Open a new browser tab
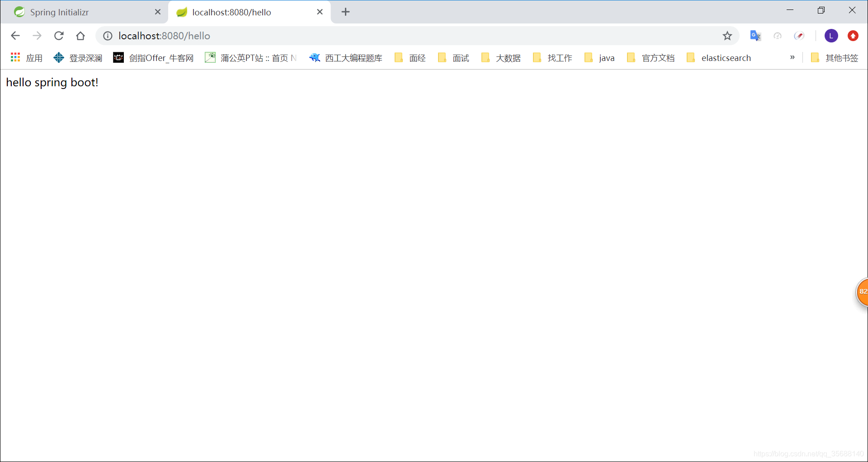868x462 pixels. tap(345, 12)
